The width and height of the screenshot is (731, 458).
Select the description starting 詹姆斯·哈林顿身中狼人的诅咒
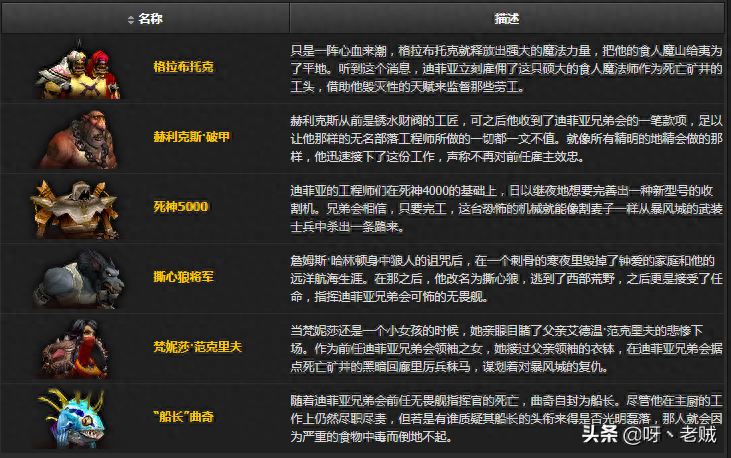click(506, 278)
